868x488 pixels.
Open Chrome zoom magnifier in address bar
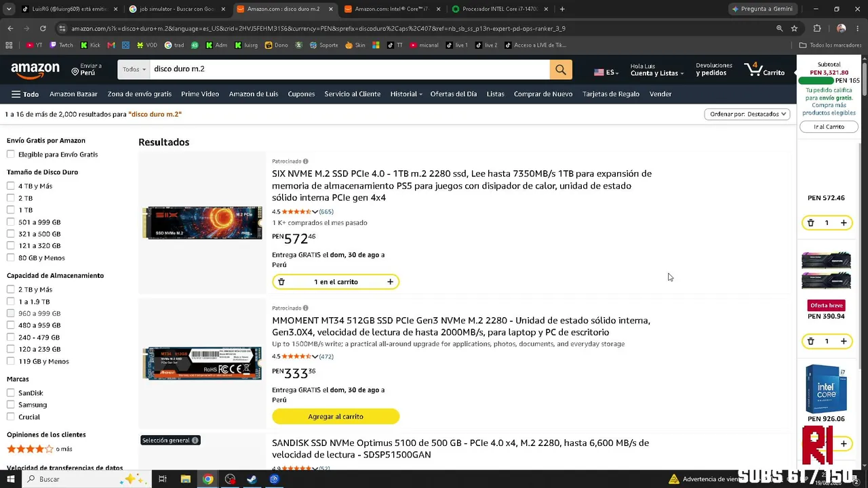(779, 28)
